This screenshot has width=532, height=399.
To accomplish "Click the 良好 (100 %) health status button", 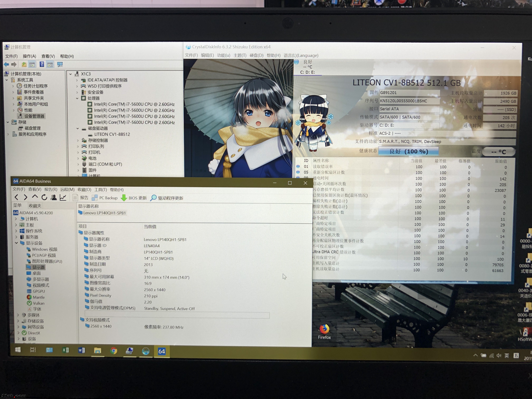I will (x=408, y=151).
